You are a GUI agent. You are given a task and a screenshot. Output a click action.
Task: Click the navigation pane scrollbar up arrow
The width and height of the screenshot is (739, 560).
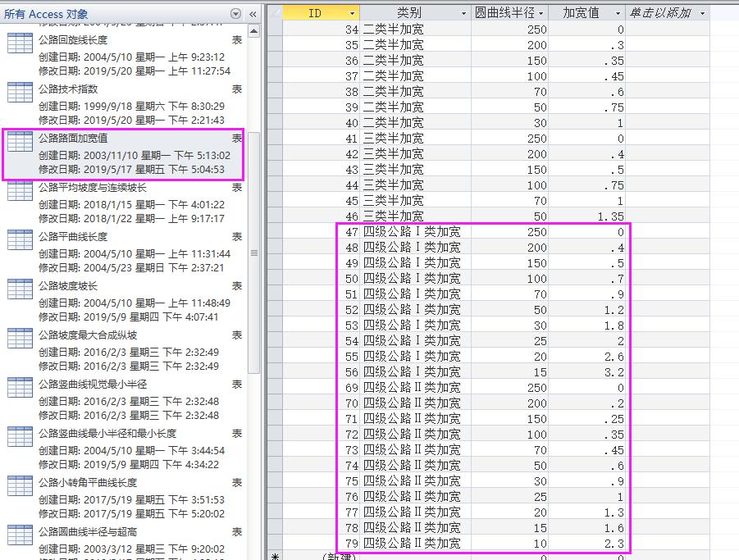[253, 31]
